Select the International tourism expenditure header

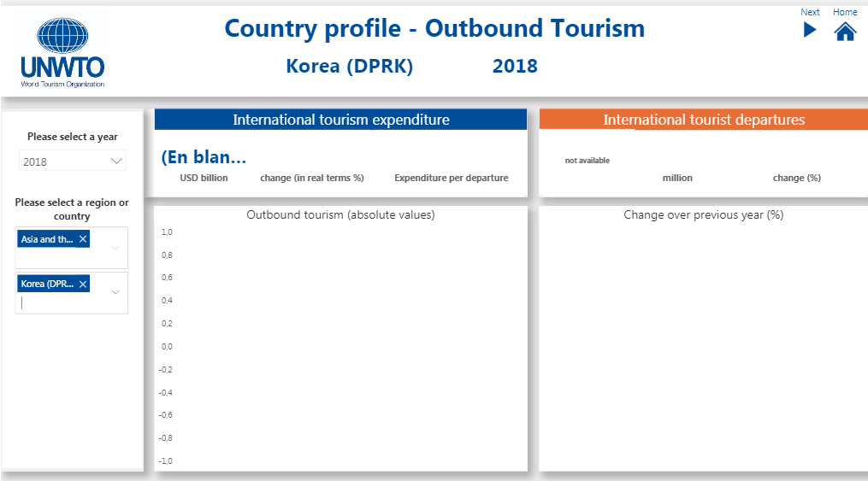point(340,120)
